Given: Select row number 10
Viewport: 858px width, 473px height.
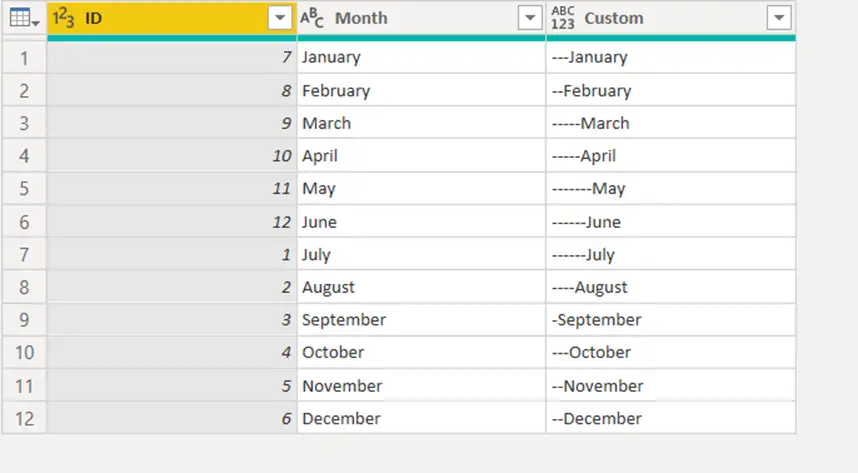Looking at the screenshot, I should [24, 353].
